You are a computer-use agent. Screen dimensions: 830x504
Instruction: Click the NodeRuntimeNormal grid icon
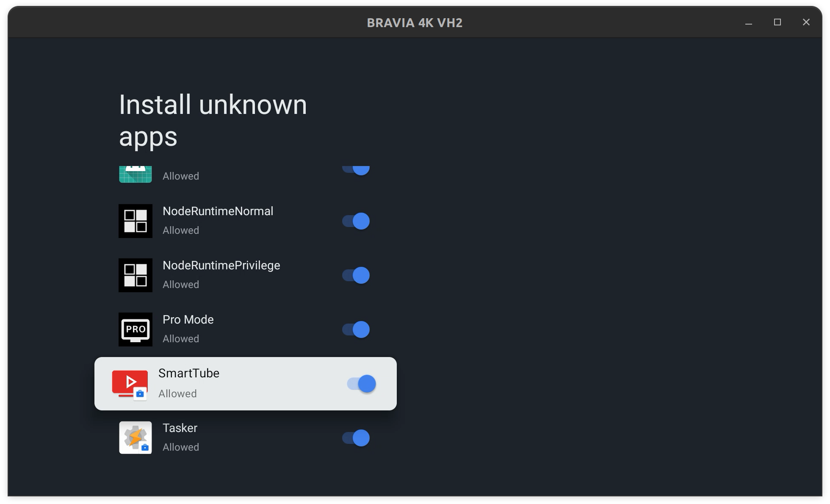point(136,221)
